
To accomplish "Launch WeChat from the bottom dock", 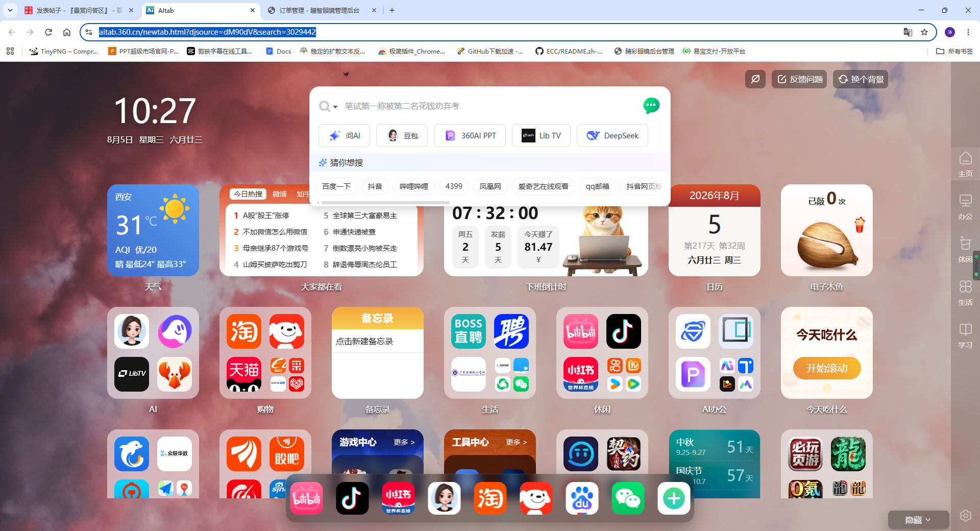I will (x=628, y=498).
